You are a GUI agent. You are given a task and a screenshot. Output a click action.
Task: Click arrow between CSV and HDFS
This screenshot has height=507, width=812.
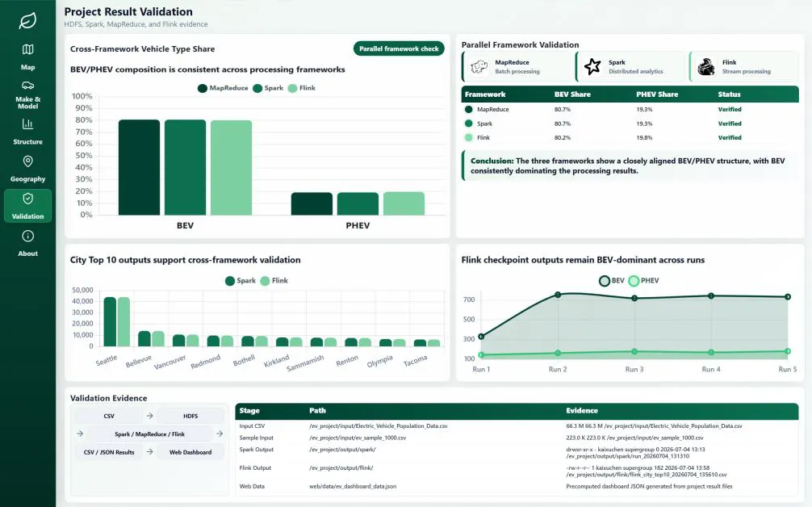point(149,416)
